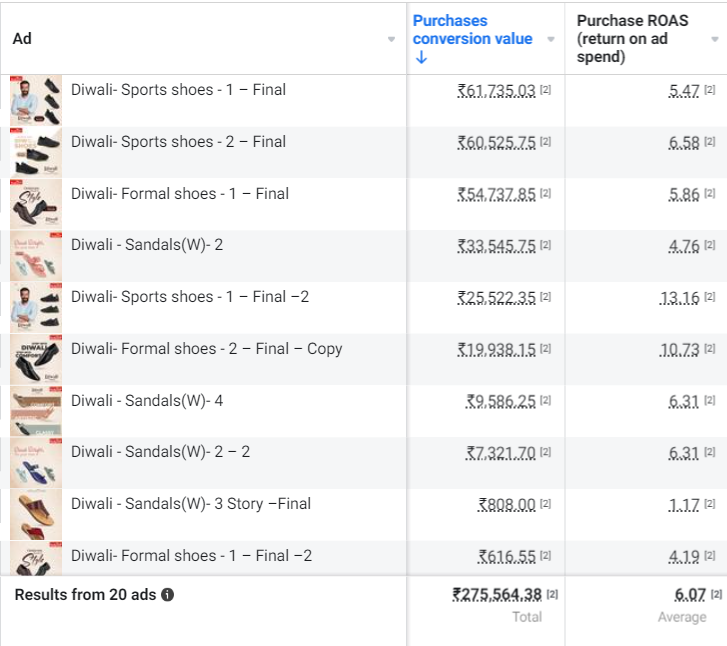Click the ₹808.00 conversion value
This screenshot has height=646, width=727.
[x=507, y=504]
